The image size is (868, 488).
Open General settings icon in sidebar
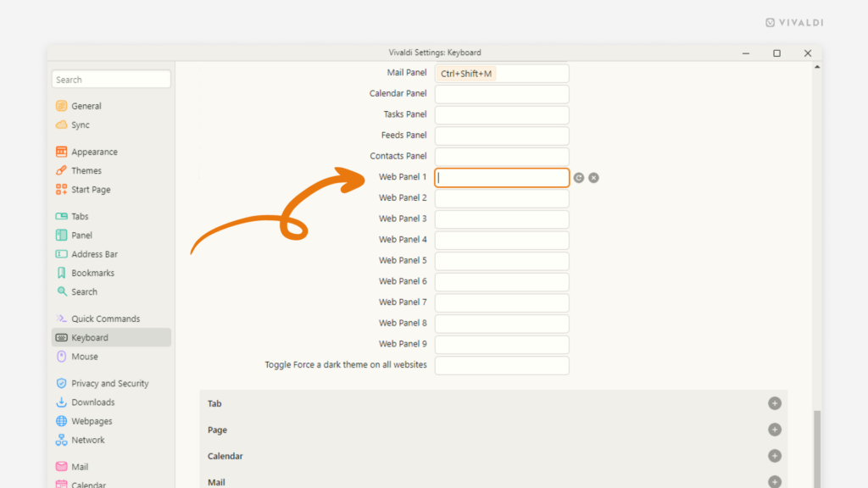coord(61,106)
